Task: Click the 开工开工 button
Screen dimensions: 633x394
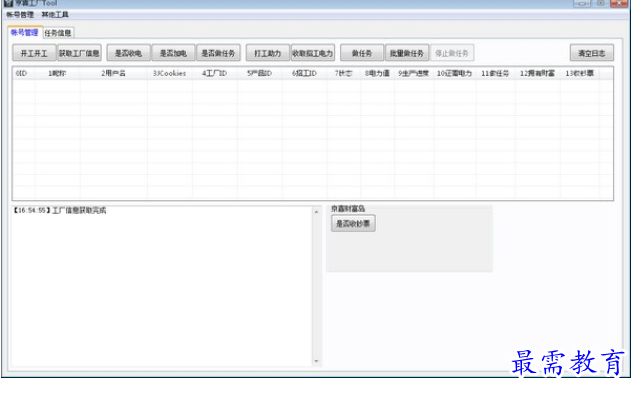Action: point(34,53)
